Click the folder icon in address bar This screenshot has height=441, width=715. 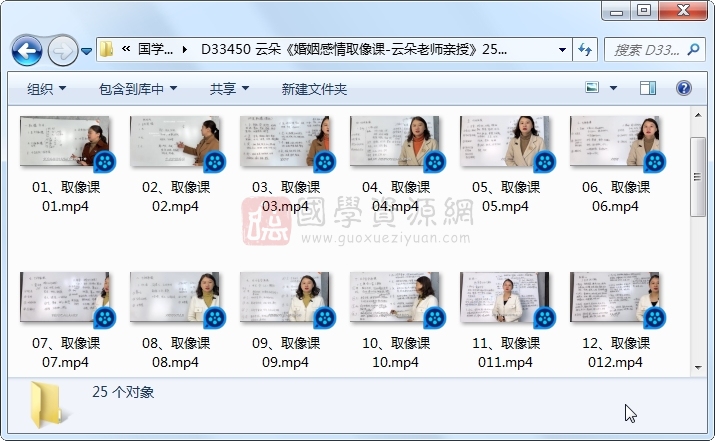click(x=106, y=49)
